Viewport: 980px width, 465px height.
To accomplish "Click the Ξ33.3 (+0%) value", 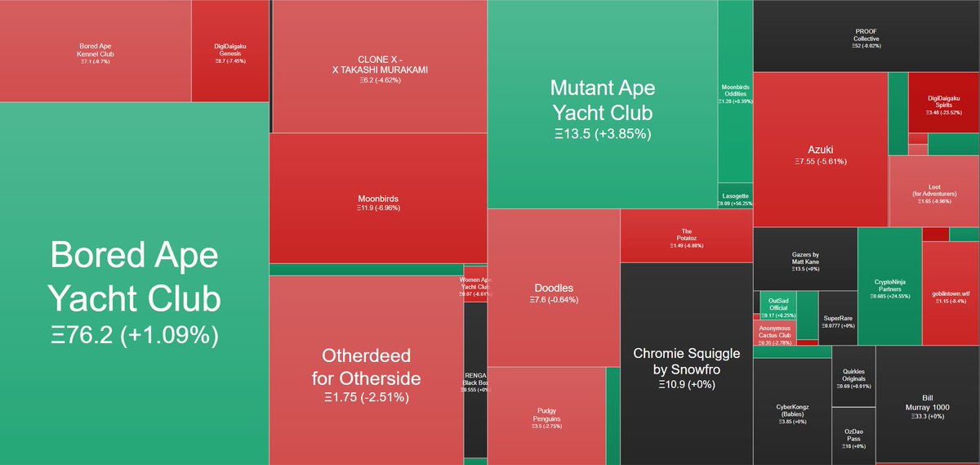I will tap(928, 416).
